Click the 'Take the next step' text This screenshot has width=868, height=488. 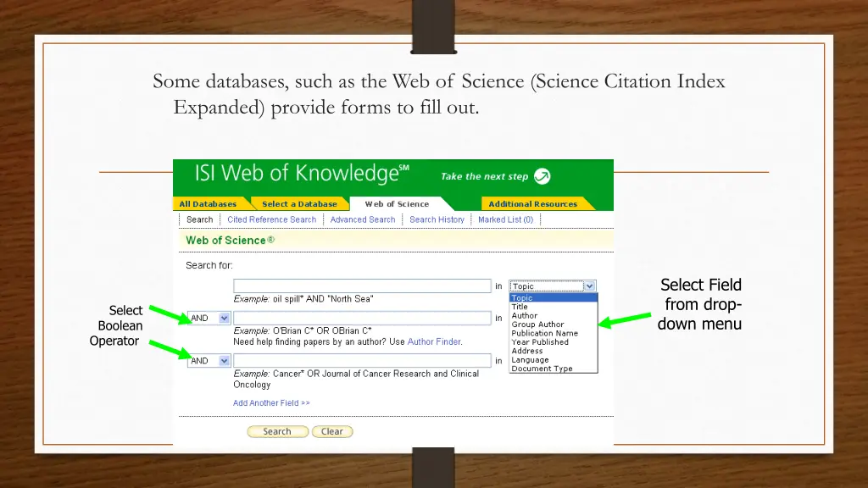(484, 176)
